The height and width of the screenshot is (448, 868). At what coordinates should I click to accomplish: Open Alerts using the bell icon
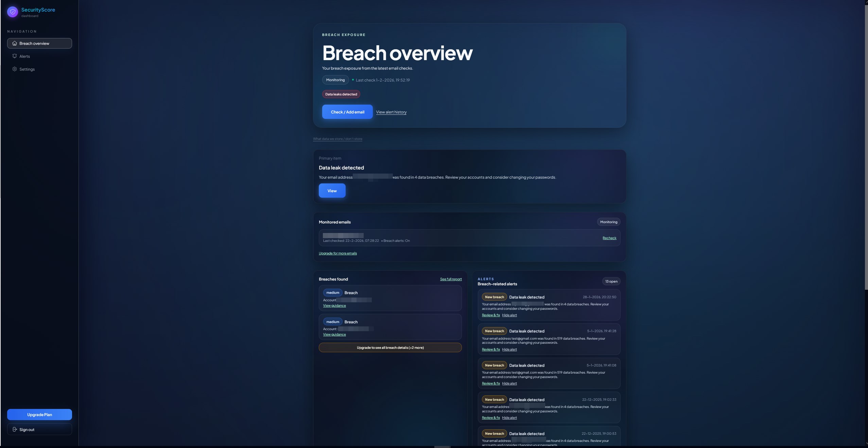point(15,56)
